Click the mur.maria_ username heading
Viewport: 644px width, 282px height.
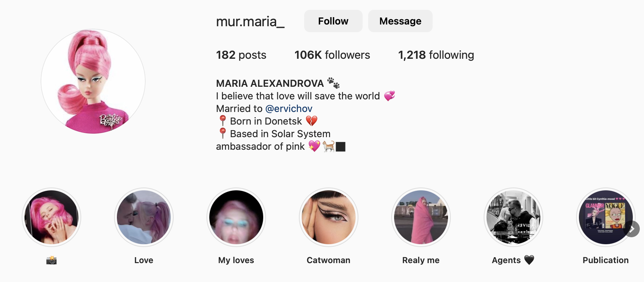click(250, 21)
